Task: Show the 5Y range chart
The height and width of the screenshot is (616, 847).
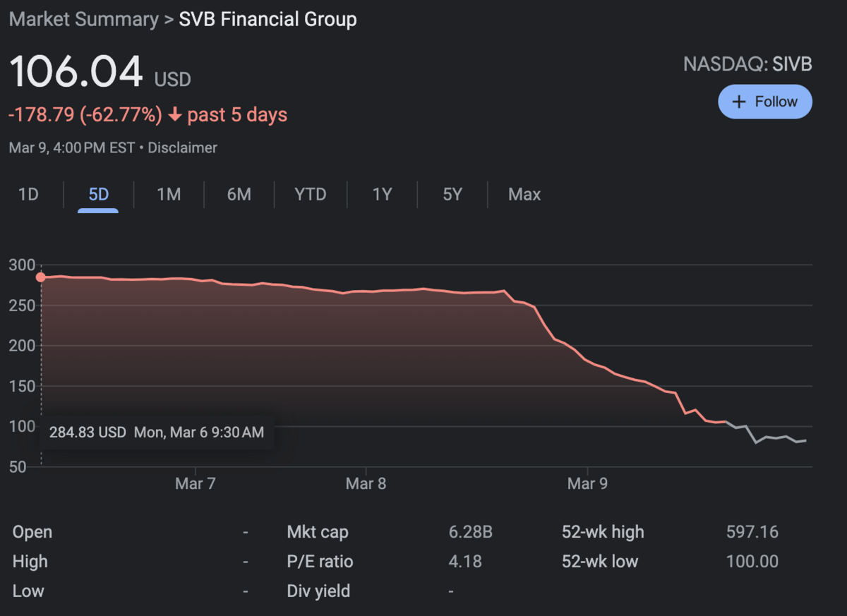Action: pyautogui.click(x=452, y=195)
